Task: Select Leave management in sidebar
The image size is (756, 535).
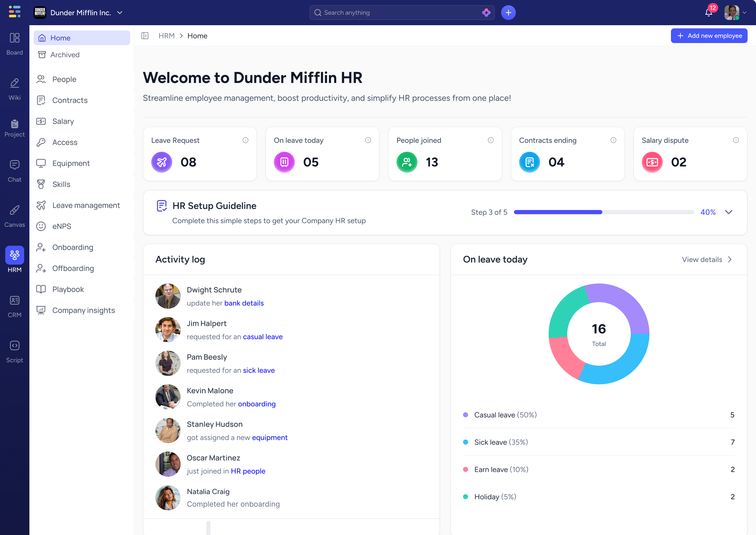Action: (86, 205)
